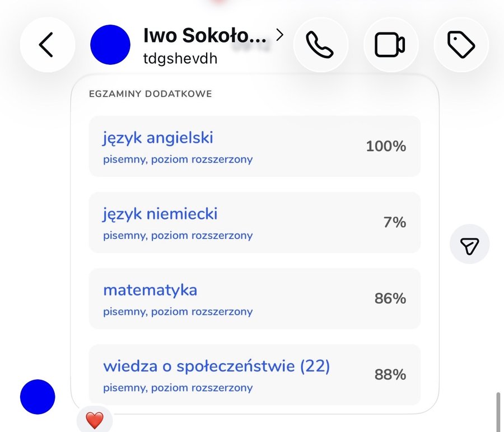Tap the 86% matematyka score
Viewport: 504px width, 432px height.
[390, 298]
